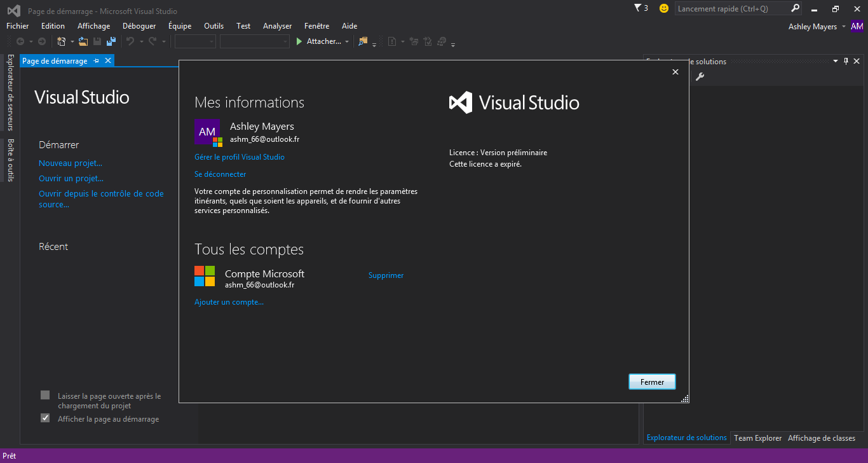Open the solution configurations combo box
The height and width of the screenshot is (463, 868).
click(196, 41)
